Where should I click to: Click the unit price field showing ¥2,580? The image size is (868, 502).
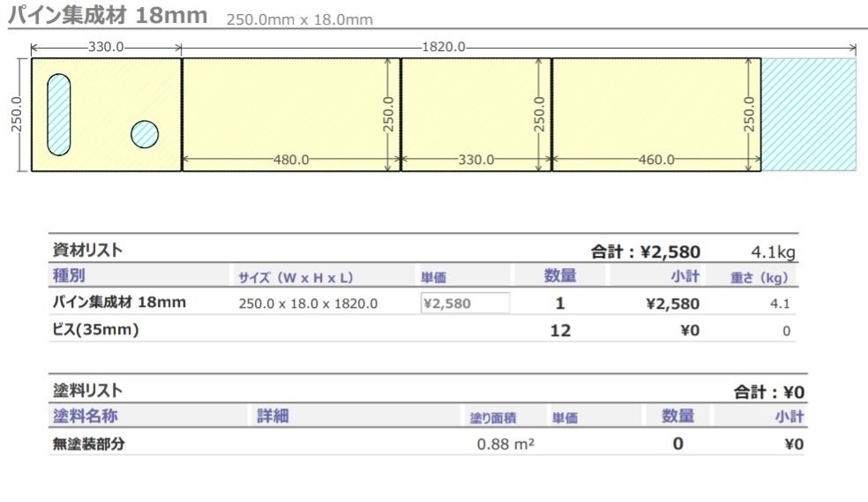pyautogui.click(x=465, y=303)
